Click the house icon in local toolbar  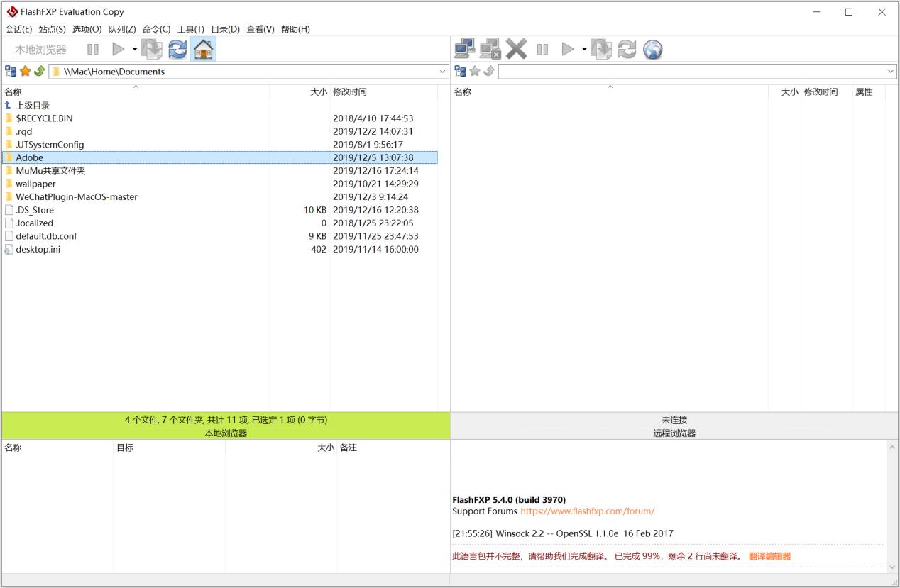tap(203, 49)
